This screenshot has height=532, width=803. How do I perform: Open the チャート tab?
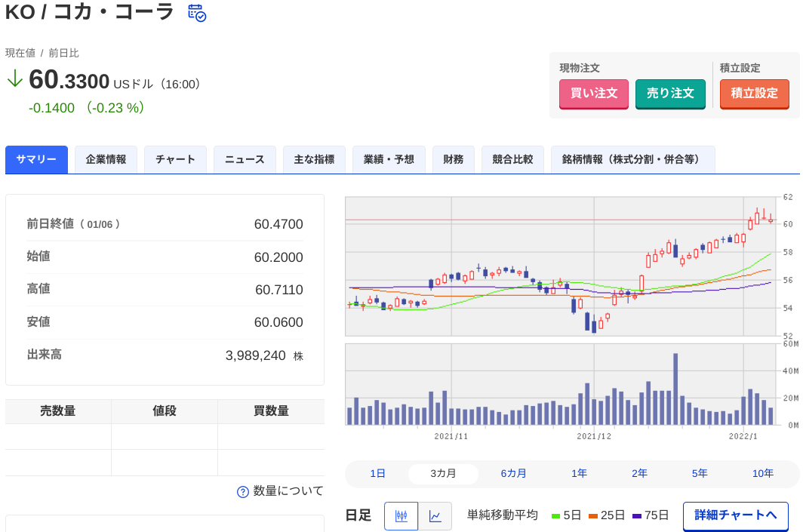pos(175,159)
